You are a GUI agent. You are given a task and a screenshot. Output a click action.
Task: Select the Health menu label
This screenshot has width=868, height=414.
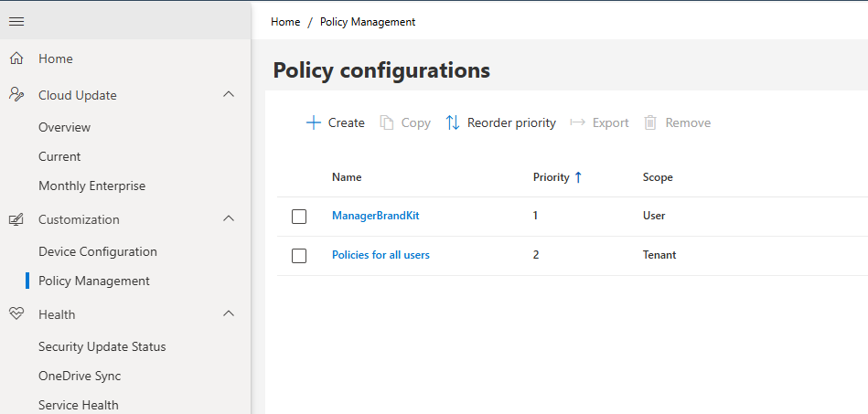tap(57, 314)
